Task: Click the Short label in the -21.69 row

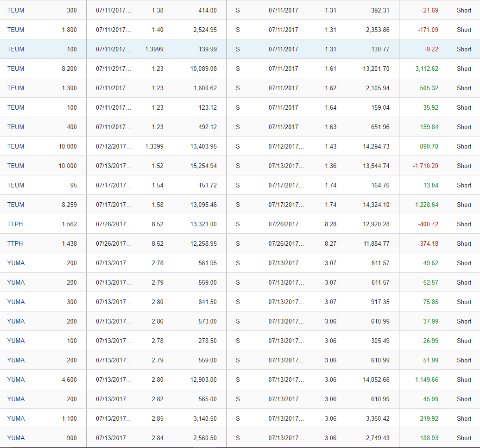Action: pyautogui.click(x=464, y=10)
